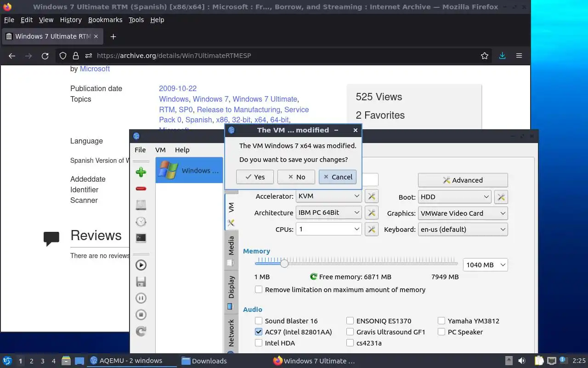Viewport: 588px width, 368px height.
Task: Cancel the save changes dialog
Action: (x=338, y=177)
